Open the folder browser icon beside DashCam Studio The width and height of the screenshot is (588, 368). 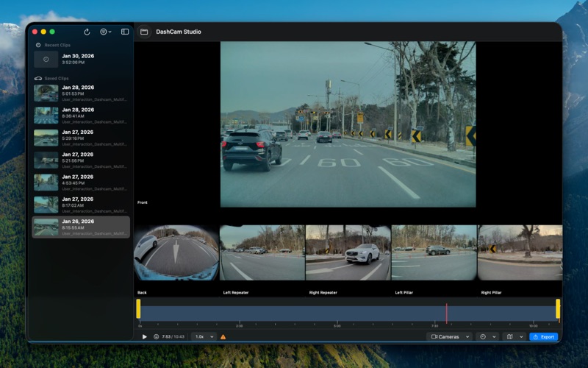click(144, 32)
